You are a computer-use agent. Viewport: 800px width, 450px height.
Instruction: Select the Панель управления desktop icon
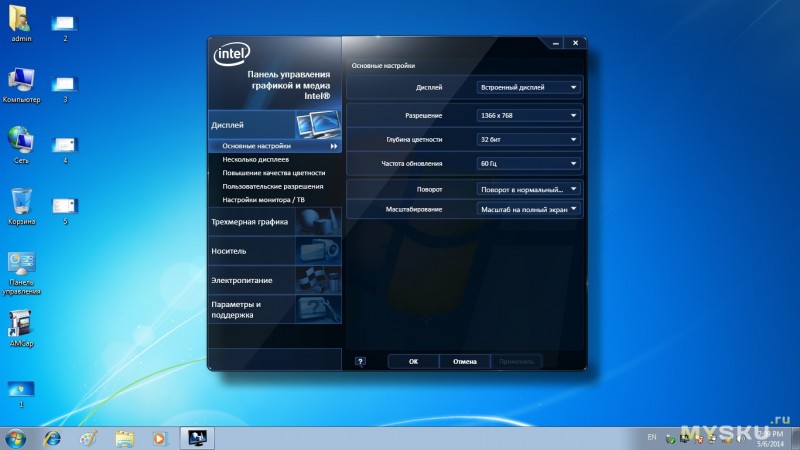pyautogui.click(x=21, y=273)
